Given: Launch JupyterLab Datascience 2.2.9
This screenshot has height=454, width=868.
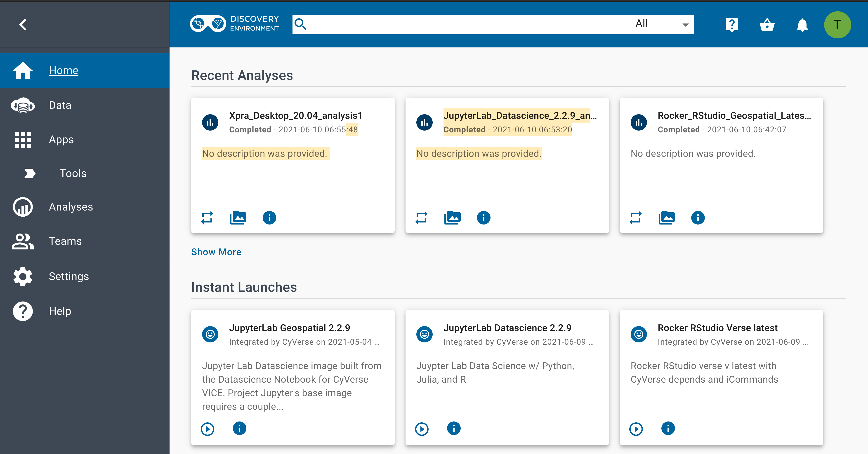Looking at the screenshot, I should 422,429.
